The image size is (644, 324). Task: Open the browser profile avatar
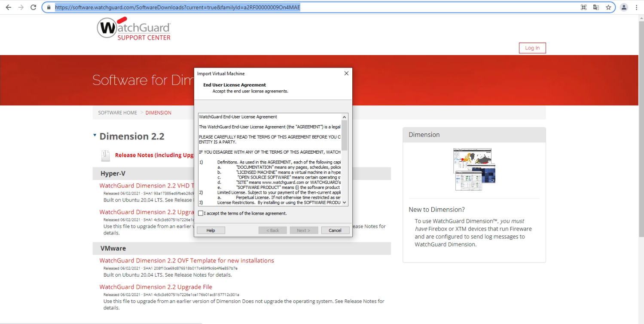pos(624,7)
